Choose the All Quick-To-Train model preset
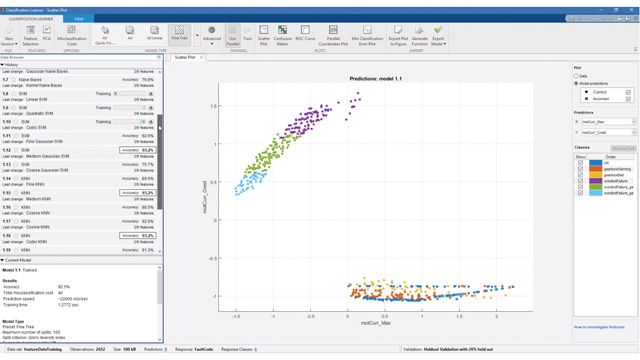Screen dimensions: 640x360 tap(105, 35)
